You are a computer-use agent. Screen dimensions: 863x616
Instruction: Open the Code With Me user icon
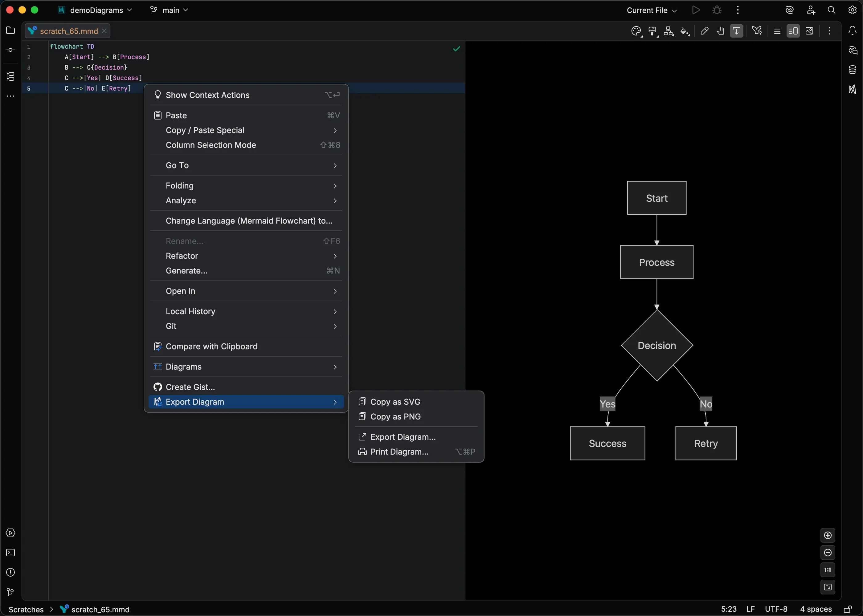(x=811, y=10)
